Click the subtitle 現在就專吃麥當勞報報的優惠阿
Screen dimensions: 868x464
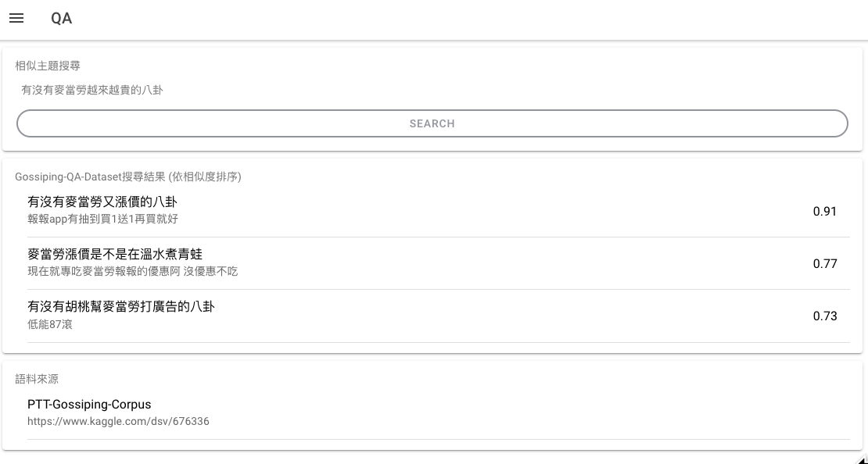(133, 271)
